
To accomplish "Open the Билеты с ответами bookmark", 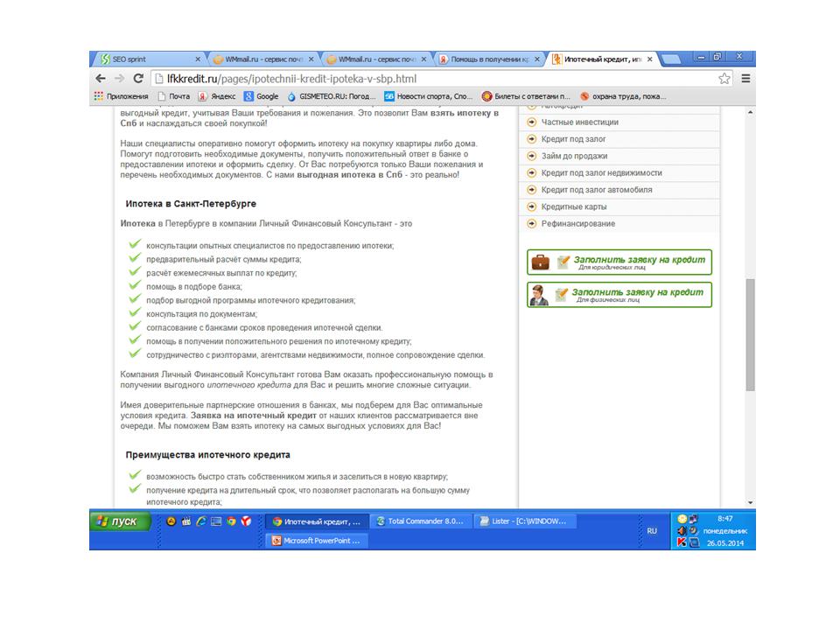I will pos(526,96).
